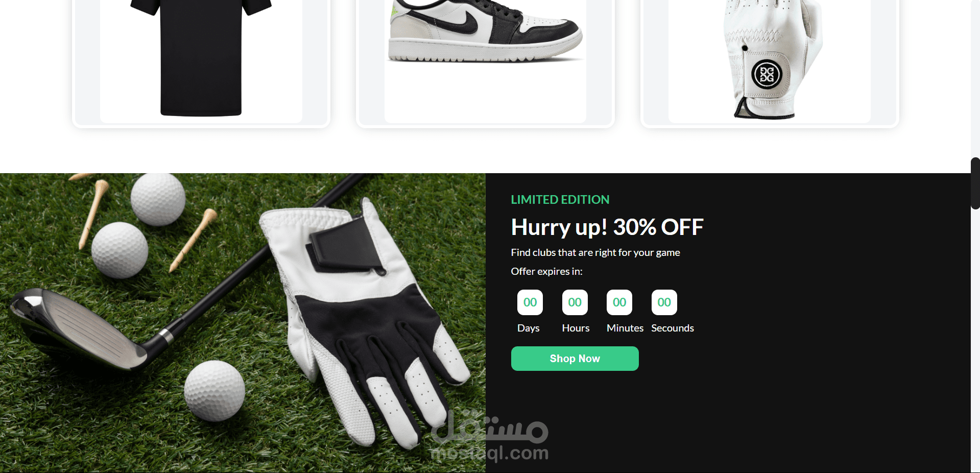Click the golf equipment promo image

(x=243, y=323)
